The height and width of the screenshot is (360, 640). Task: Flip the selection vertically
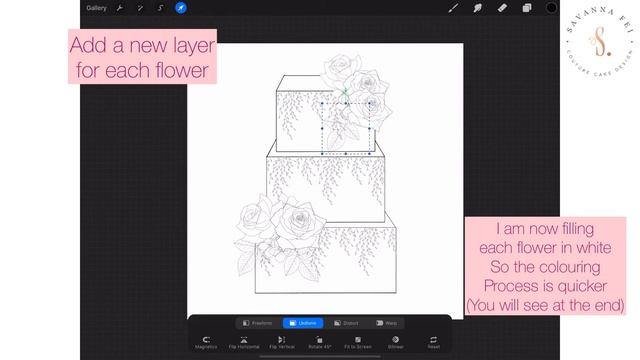click(282, 342)
